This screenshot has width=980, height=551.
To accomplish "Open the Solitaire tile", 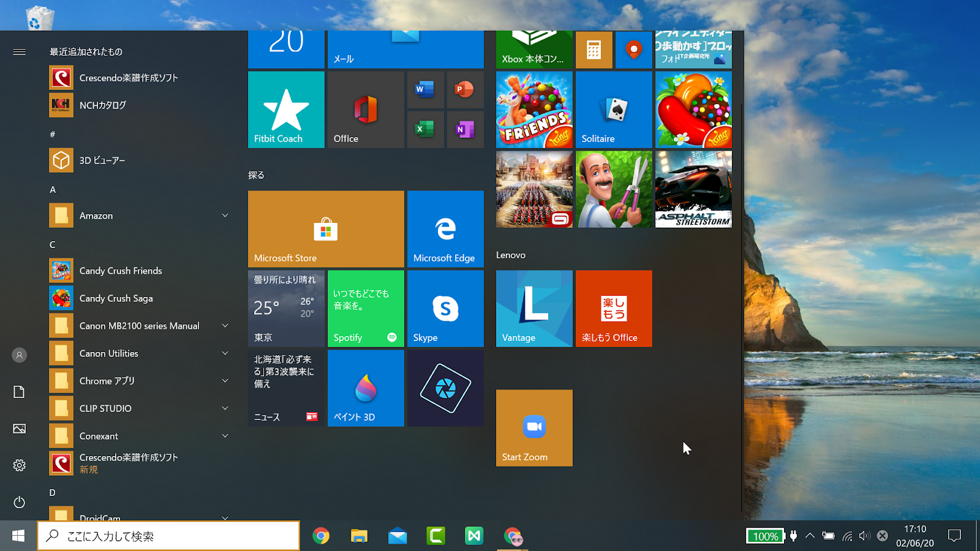I will tap(614, 110).
